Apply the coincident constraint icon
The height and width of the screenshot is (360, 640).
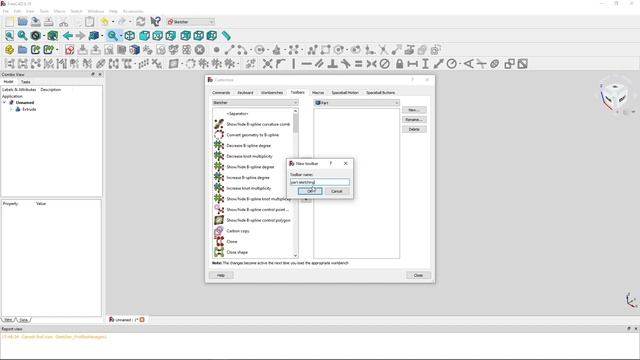[x=267, y=64]
